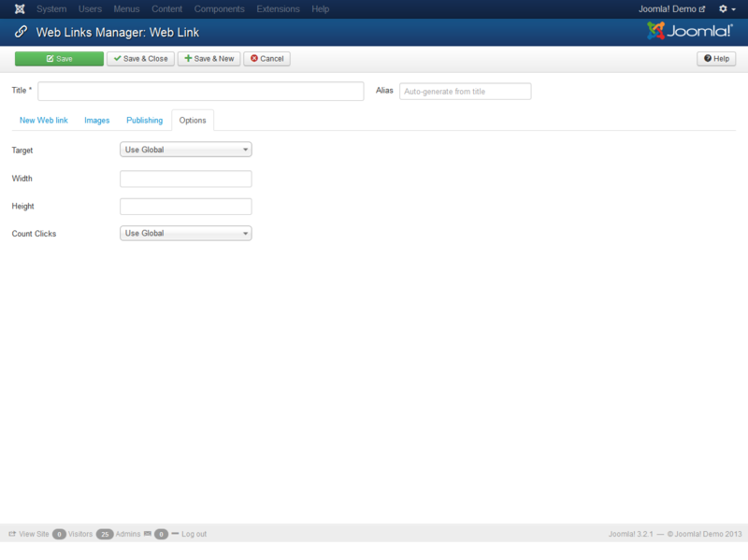748x560 pixels.
Task: Open the Extensions menu
Action: (x=278, y=9)
